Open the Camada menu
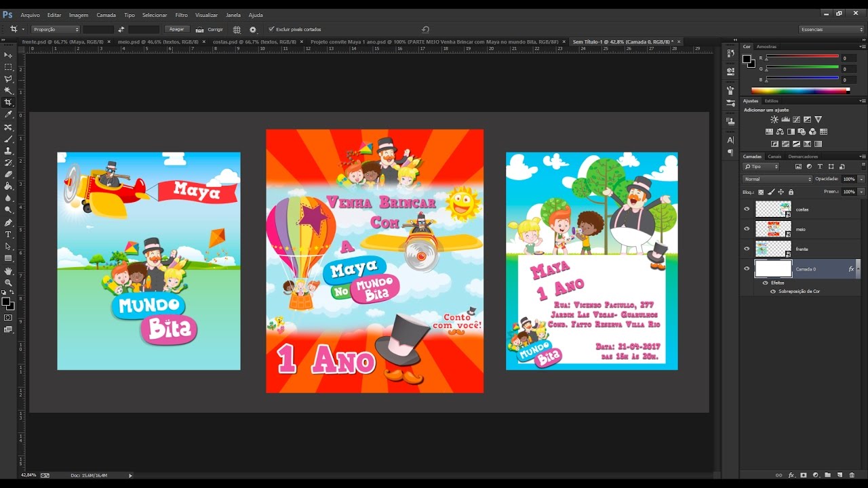Viewport: 868px width, 488px height. [x=106, y=15]
